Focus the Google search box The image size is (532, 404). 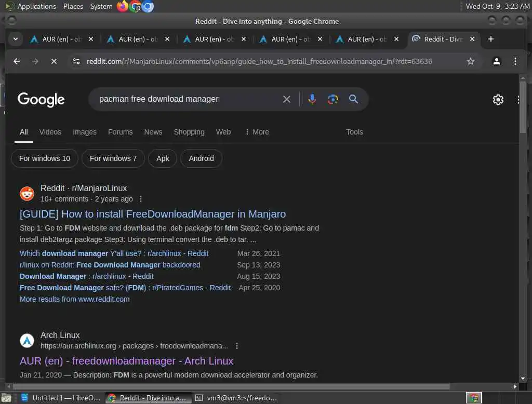pyautogui.click(x=188, y=99)
